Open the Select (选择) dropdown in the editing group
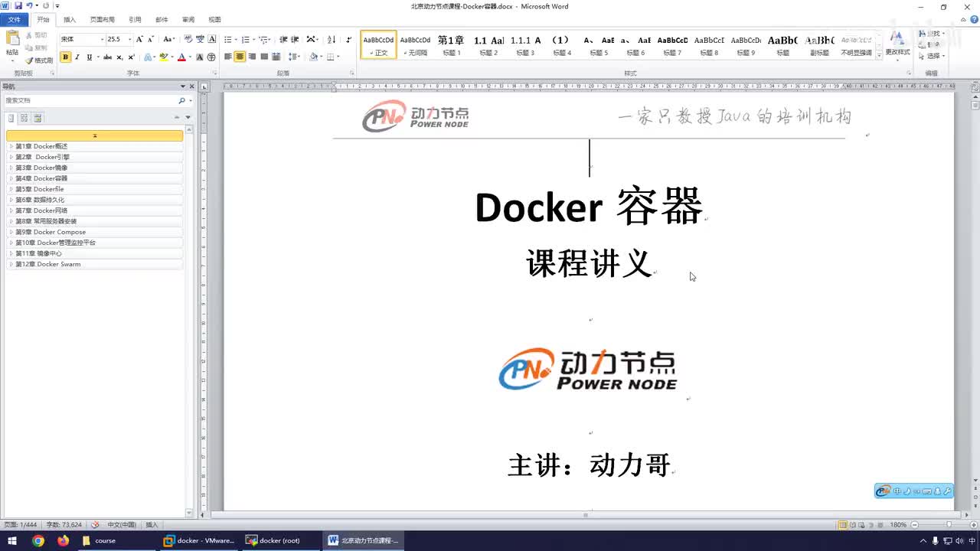 pyautogui.click(x=933, y=56)
